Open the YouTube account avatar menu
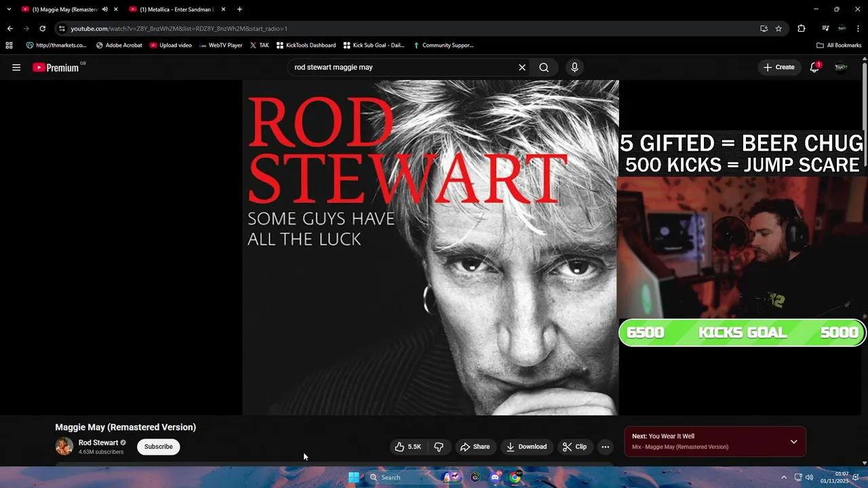This screenshot has height=488, width=868. point(841,67)
